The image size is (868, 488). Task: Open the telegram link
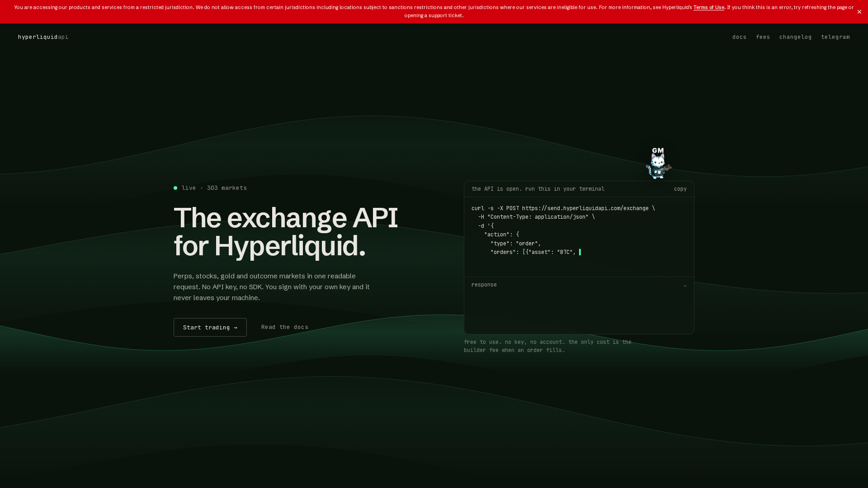[835, 37]
